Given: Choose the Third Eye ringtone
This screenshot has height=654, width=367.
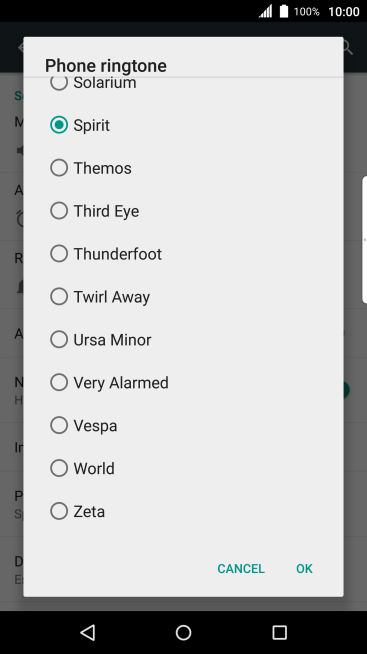Looking at the screenshot, I should [184, 211].
